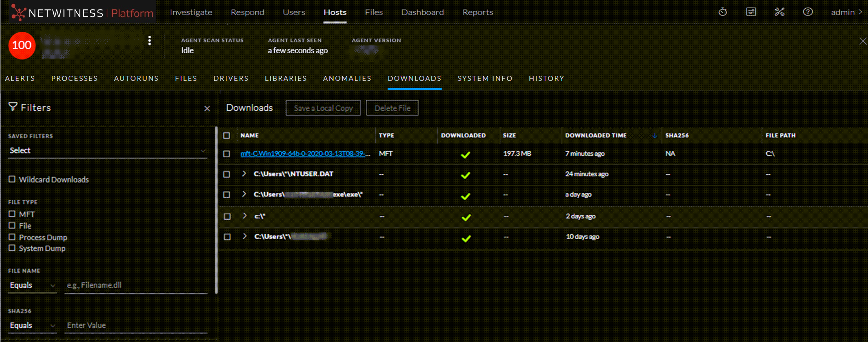Open the help question mark icon
The image size is (868, 342).
point(807,12)
